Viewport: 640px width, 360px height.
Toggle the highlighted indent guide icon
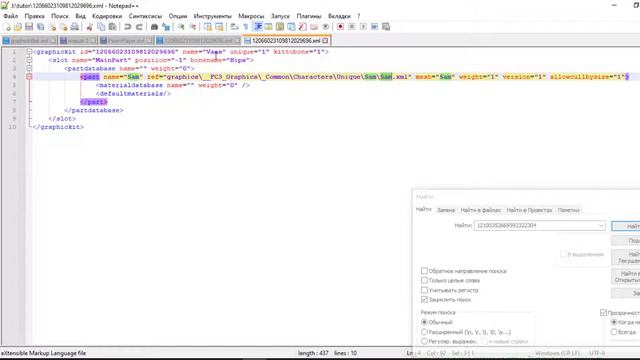pos(258,27)
